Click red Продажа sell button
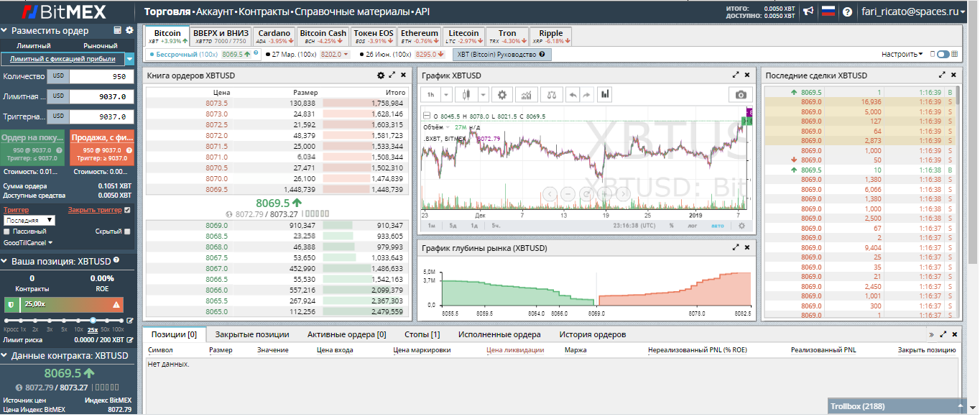 (102, 148)
